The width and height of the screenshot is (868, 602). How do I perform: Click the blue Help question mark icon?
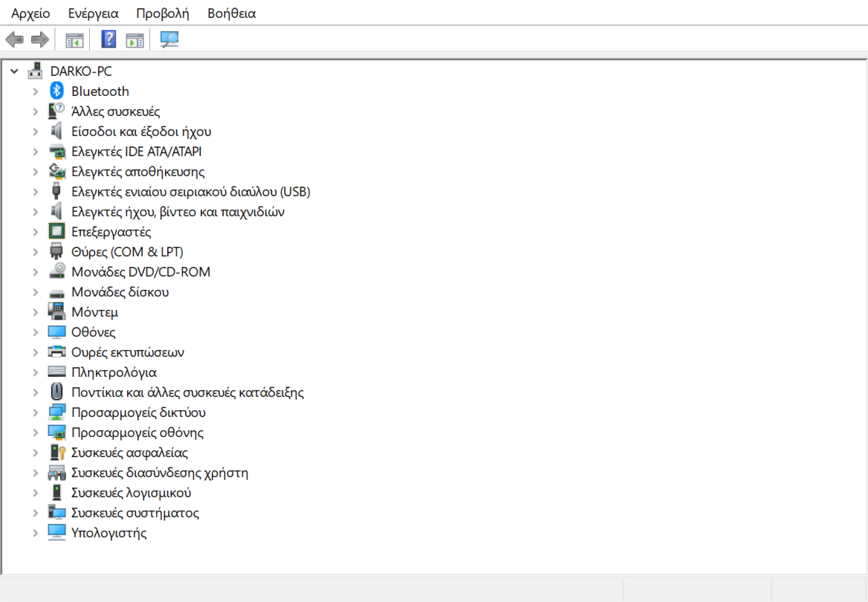[108, 39]
